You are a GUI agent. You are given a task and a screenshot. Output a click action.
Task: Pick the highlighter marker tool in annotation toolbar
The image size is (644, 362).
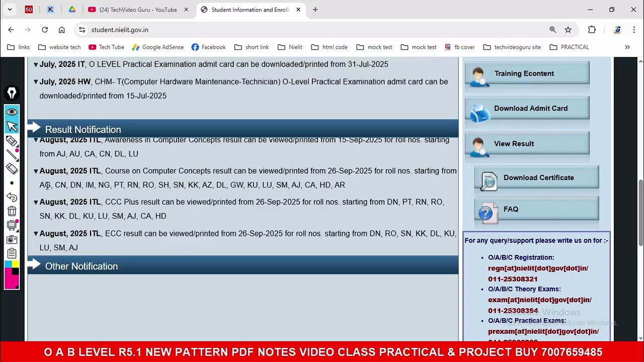pos(12,141)
